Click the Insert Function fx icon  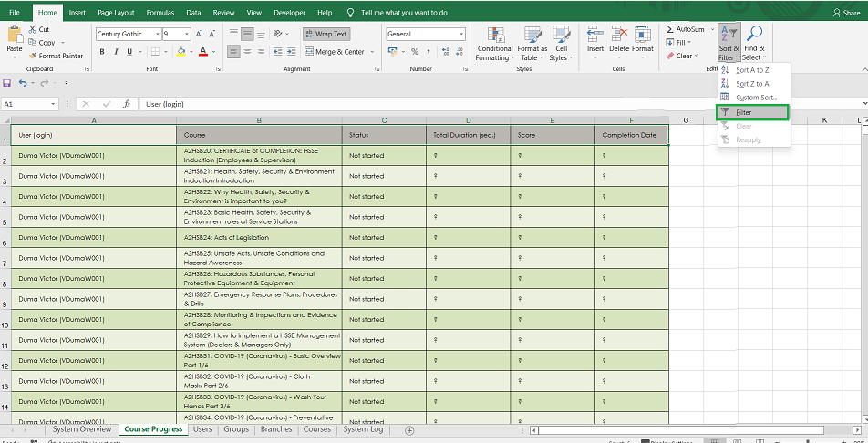(x=127, y=104)
